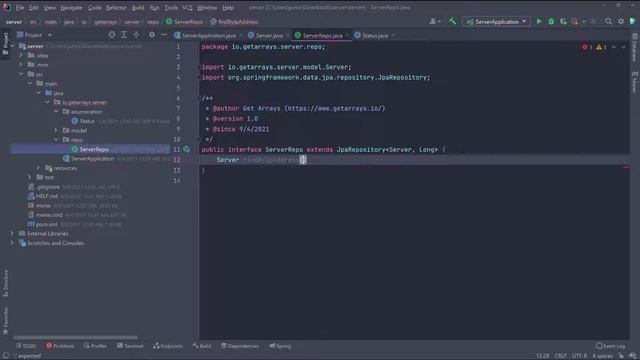Screen dimensions: 640x360
Task: Click the profiler run icon in toolbar
Action: [575, 21]
